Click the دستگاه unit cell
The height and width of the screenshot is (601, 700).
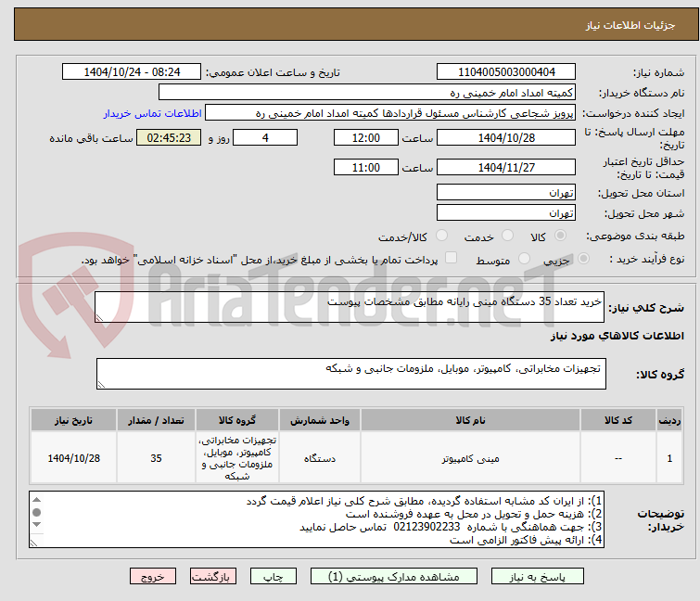[320, 458]
